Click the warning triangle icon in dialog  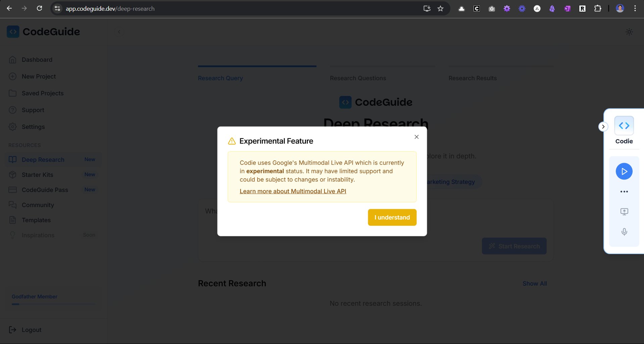coord(232,141)
